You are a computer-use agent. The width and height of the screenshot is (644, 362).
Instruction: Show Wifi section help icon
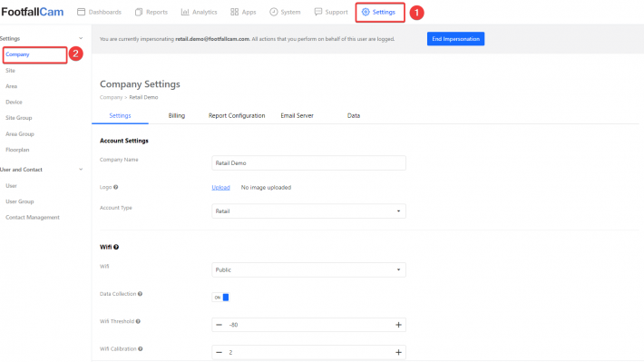click(116, 247)
